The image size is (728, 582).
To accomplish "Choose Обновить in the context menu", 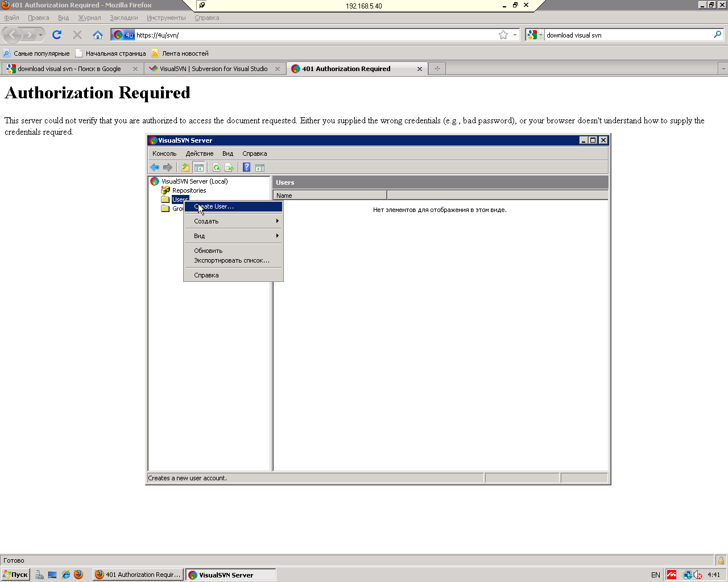I will click(233, 251).
